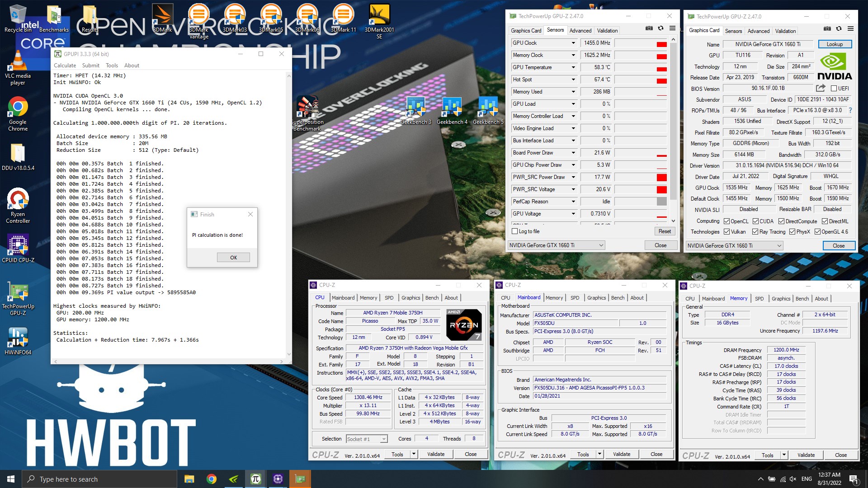Viewport: 868px width, 488px height.
Task: Toggle Vulkan technology checkbox
Action: pyautogui.click(x=727, y=232)
